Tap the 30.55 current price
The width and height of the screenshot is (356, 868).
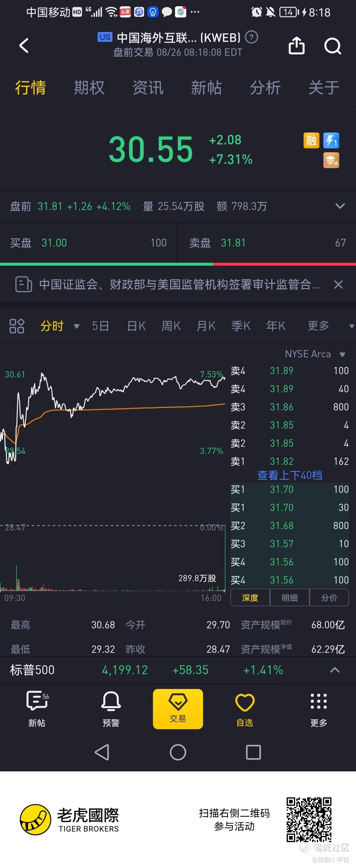click(151, 149)
